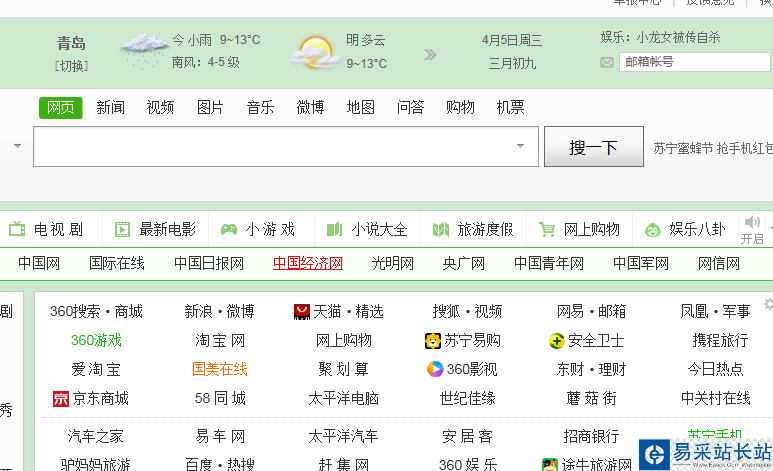Open the 搜狐·视频 link
Viewport: 773px width, 471px height.
pyautogui.click(x=467, y=311)
